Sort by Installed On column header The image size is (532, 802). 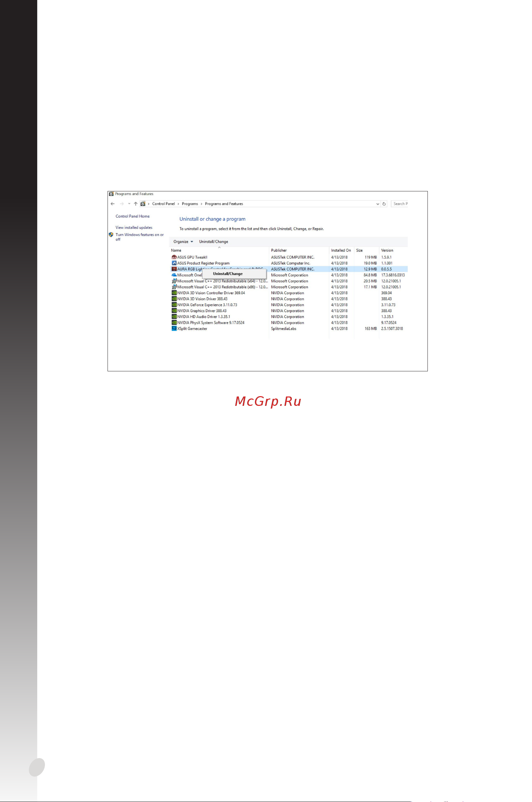tap(341, 250)
